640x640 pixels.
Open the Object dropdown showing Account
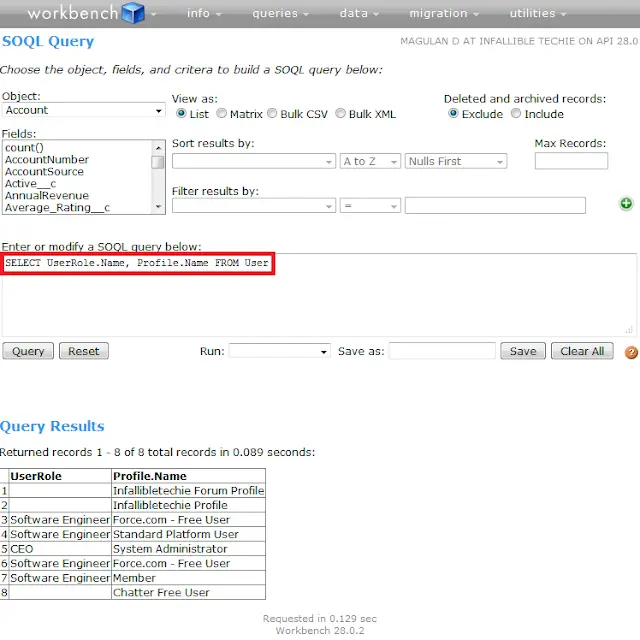pyautogui.click(x=84, y=110)
